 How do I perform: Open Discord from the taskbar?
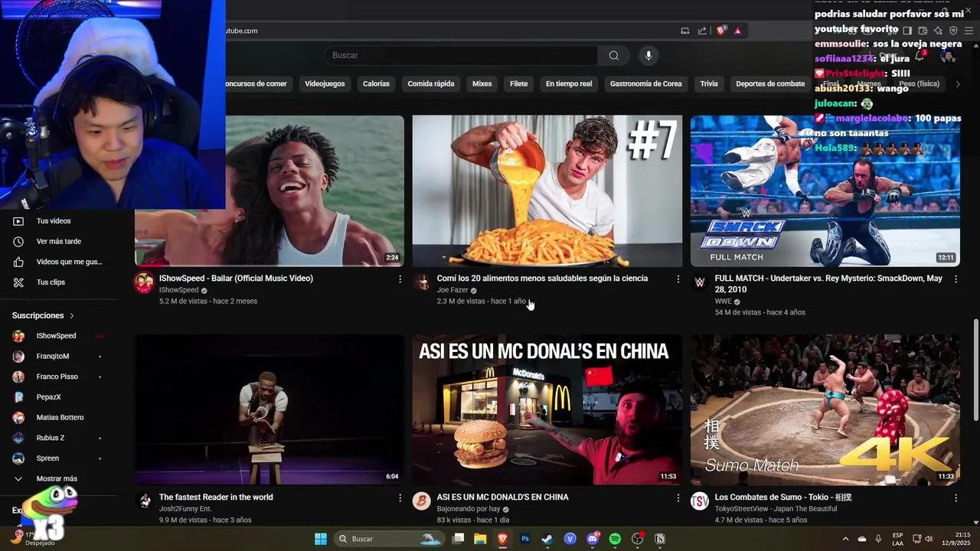click(x=593, y=539)
